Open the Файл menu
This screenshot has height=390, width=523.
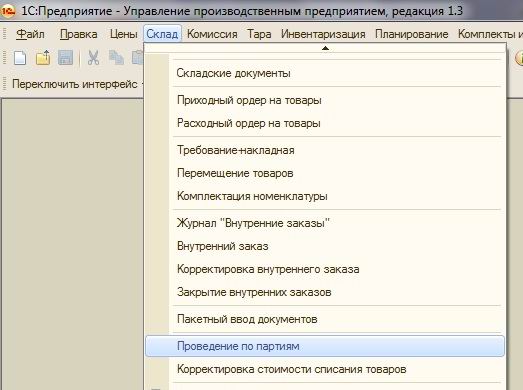click(30, 34)
